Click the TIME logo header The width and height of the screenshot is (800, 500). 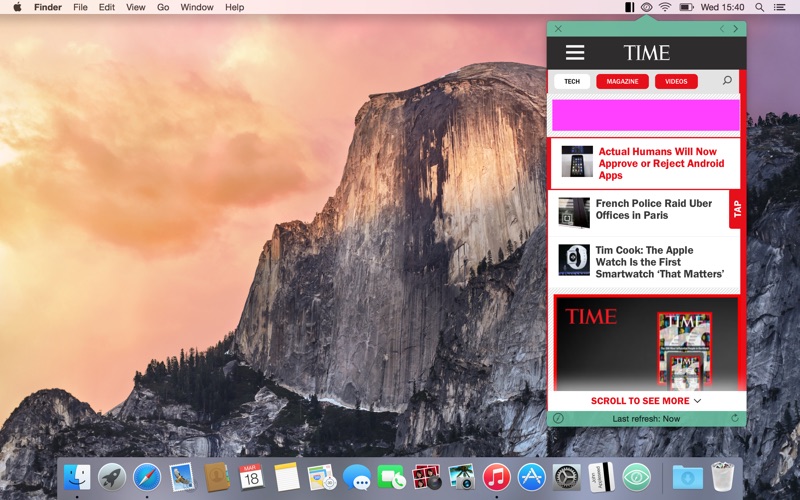646,53
